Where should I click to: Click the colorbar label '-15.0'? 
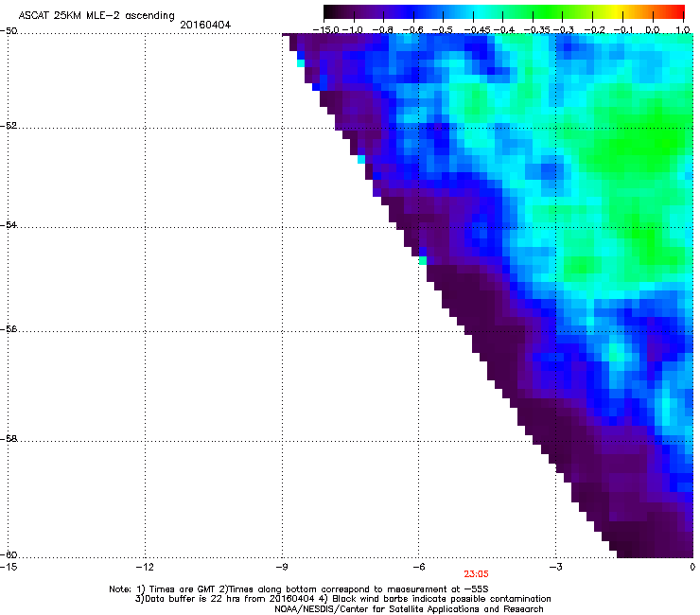pos(326,29)
